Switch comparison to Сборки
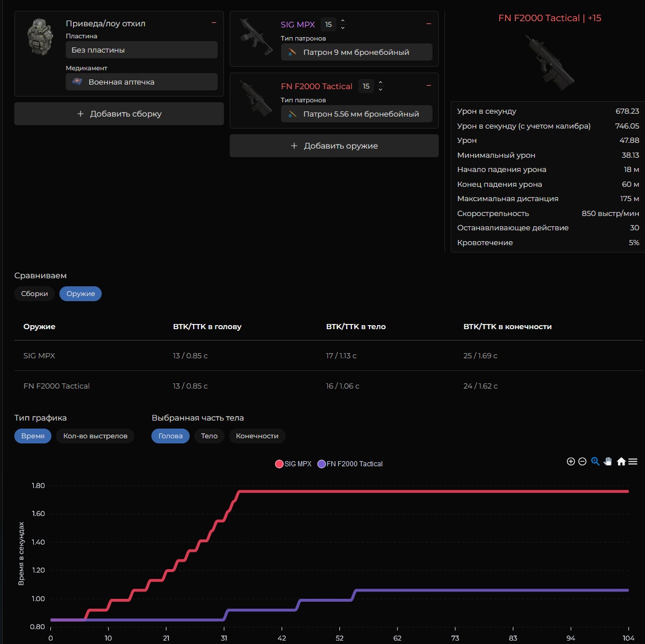 pyautogui.click(x=34, y=293)
